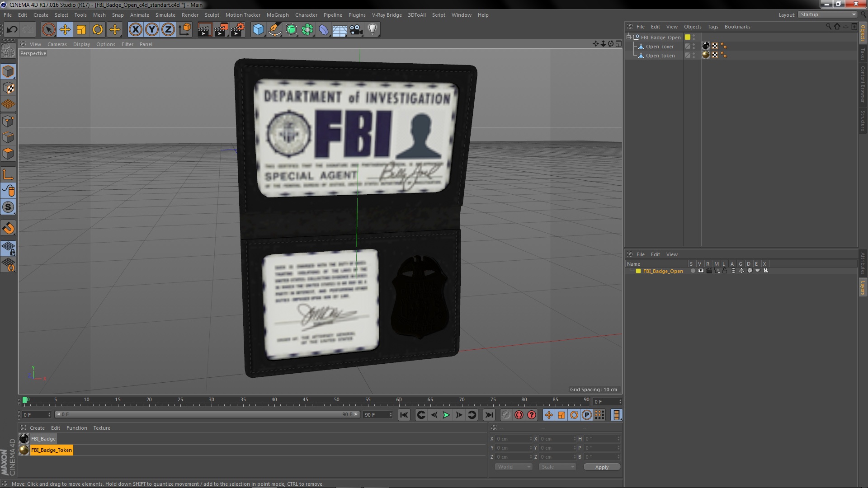This screenshot has height=488, width=868.
Task: Open Material Manager Texture menu
Action: click(x=102, y=428)
